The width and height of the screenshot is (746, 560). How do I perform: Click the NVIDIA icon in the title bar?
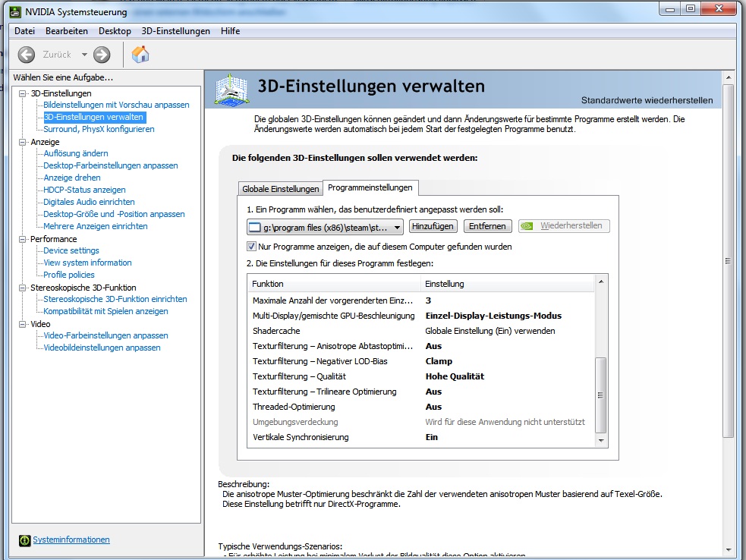[15, 9]
